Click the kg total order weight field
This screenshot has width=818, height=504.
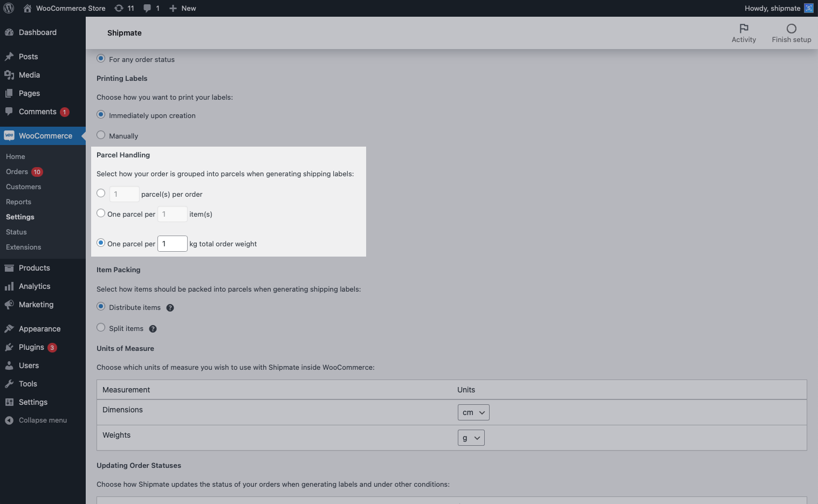[x=172, y=244]
